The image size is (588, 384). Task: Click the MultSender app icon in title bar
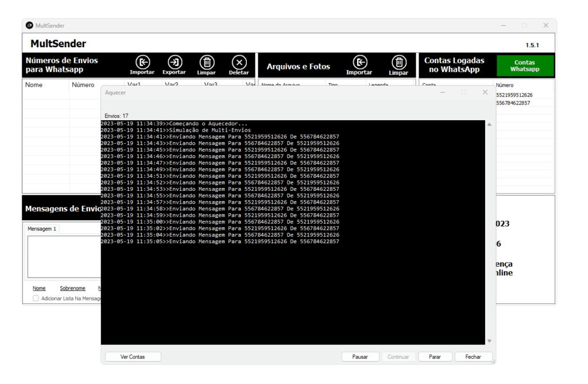click(29, 25)
